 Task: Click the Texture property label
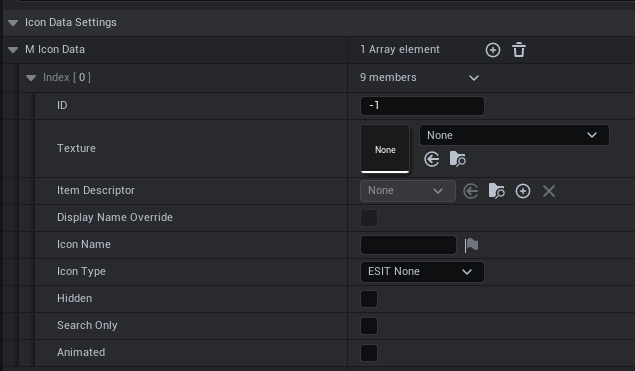(77, 148)
